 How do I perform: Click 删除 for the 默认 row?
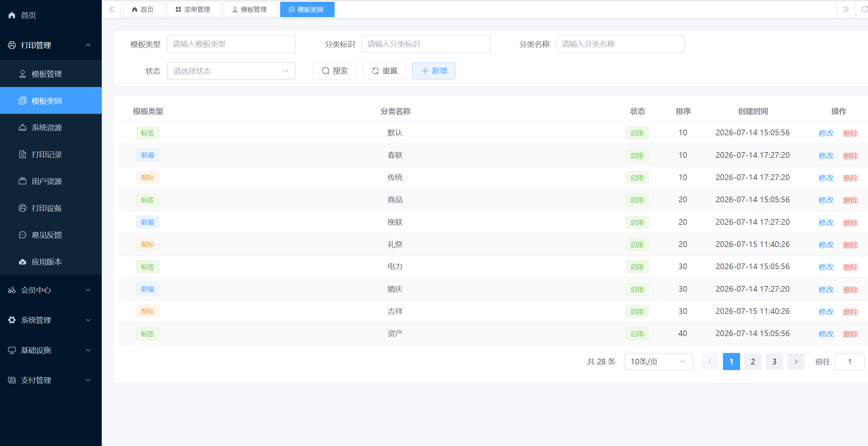(850, 133)
